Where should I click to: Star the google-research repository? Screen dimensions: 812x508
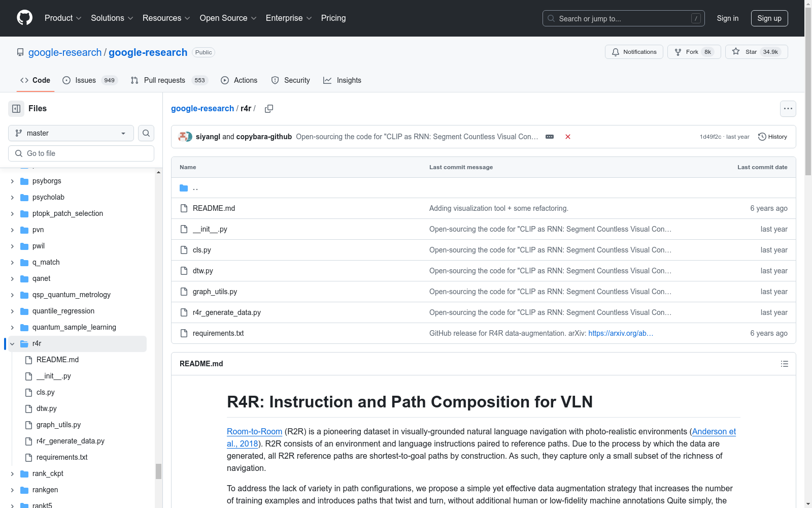(756, 52)
